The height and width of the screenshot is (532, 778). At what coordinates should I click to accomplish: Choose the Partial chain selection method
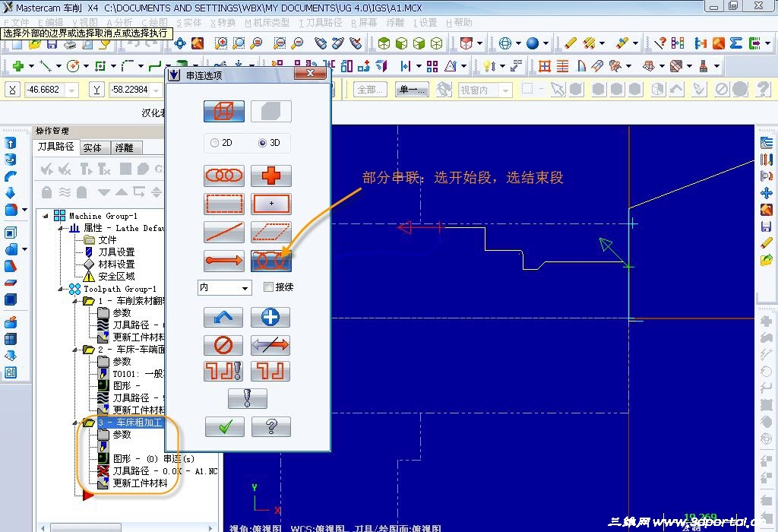pos(271,261)
